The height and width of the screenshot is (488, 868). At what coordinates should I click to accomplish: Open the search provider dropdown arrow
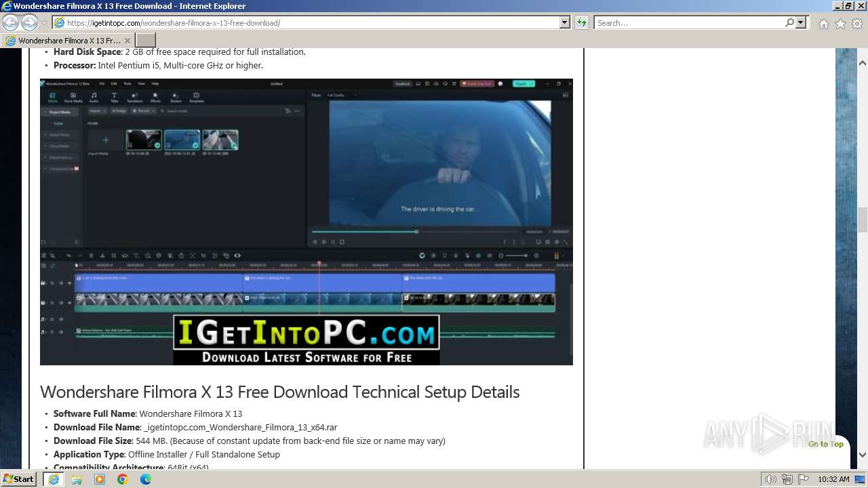point(801,23)
